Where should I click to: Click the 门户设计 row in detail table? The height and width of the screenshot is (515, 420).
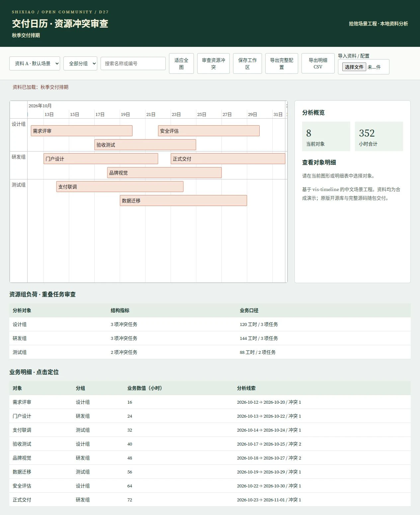coord(210,416)
